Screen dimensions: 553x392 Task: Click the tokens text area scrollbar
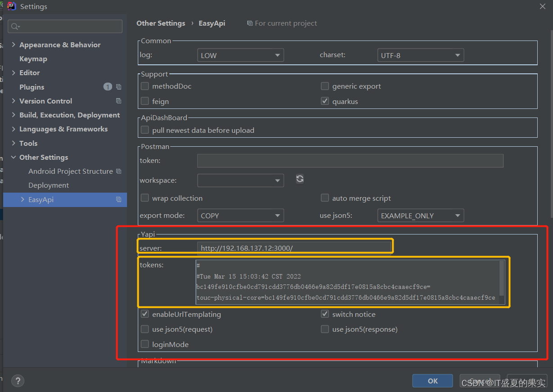tap(502, 278)
